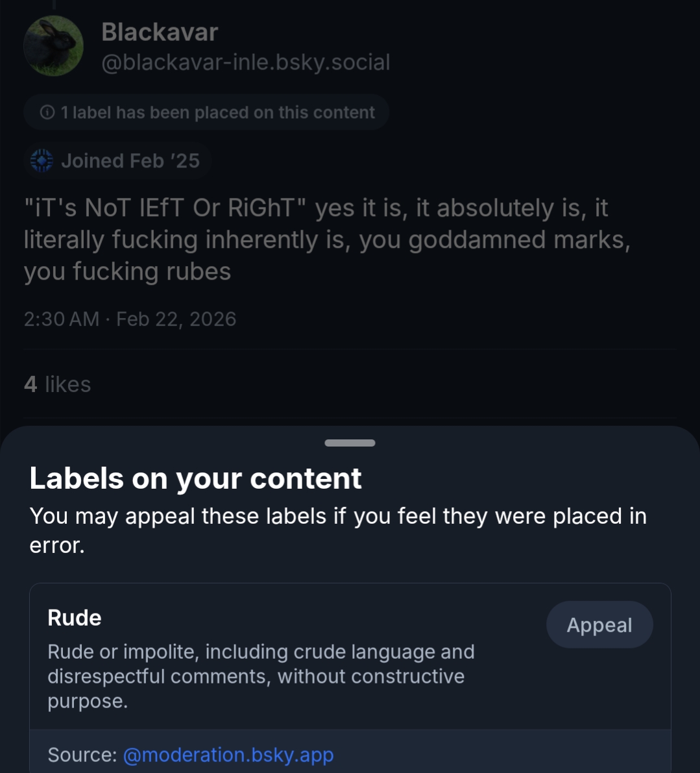Click the Rude label description text
Screen dimensions: 700x773
click(x=261, y=676)
